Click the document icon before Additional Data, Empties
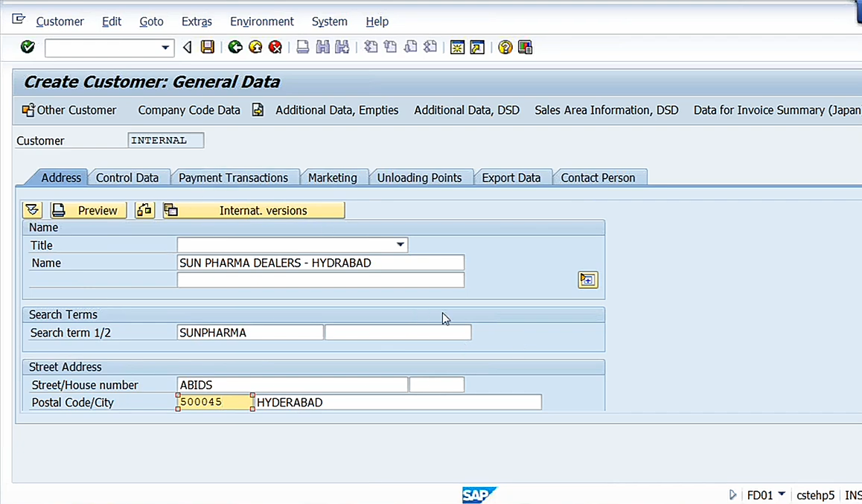This screenshot has width=862, height=504. (258, 110)
